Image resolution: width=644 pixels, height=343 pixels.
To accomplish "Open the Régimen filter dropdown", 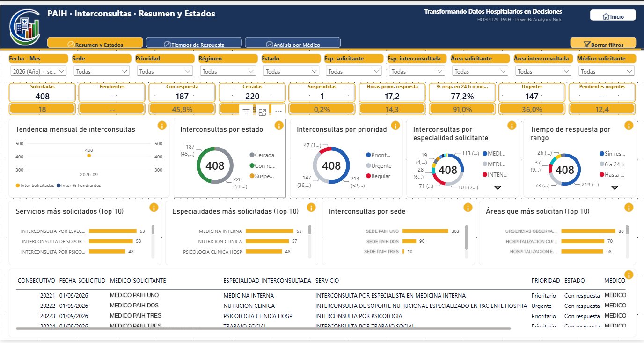I will [x=228, y=71].
